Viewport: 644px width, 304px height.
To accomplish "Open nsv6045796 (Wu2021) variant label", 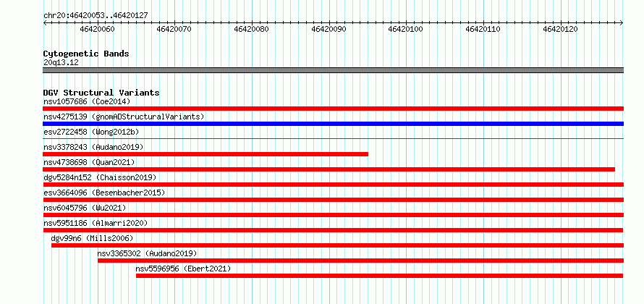I will 85,208.
